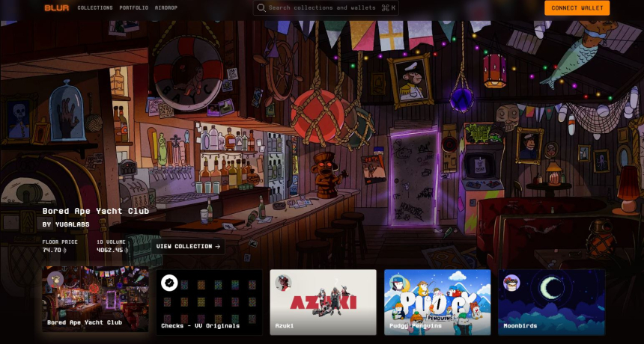Click the keyboard shortcut hint in search bar
Image resolution: width=644 pixels, height=344 pixels.
click(x=388, y=8)
